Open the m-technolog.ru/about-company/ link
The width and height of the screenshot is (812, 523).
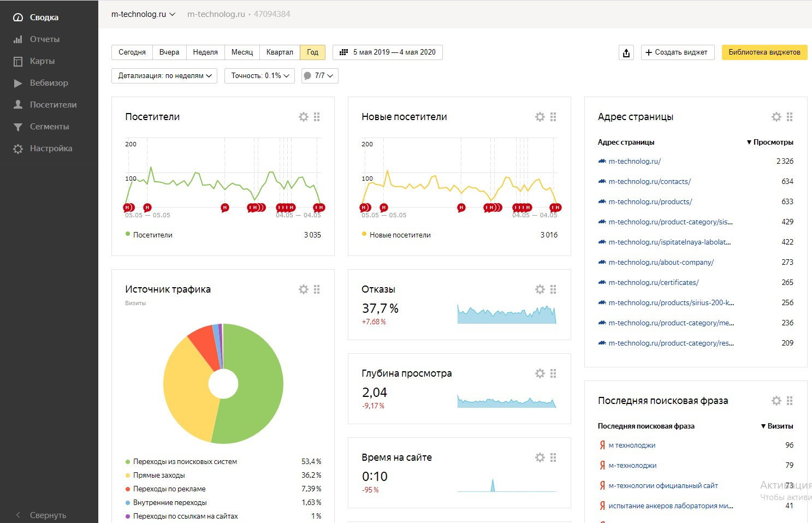coord(661,262)
